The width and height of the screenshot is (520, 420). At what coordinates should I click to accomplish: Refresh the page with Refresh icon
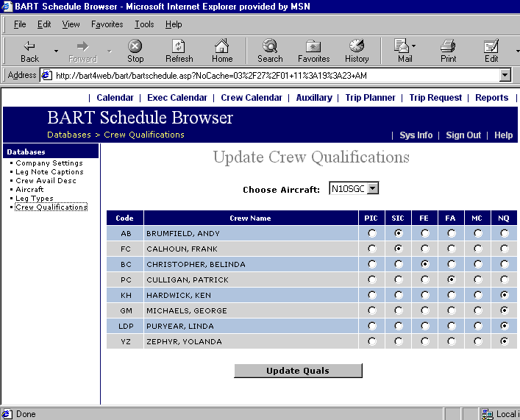179,46
